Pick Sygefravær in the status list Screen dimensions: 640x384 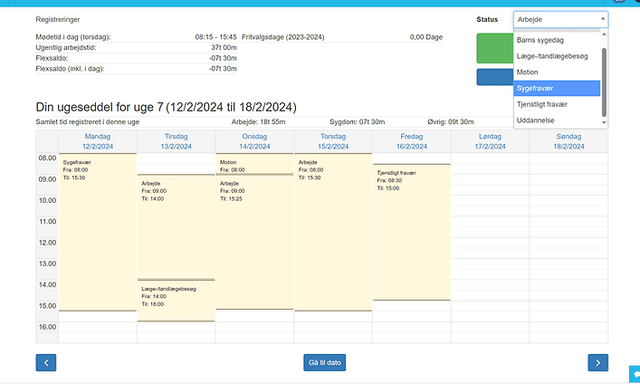[557, 88]
